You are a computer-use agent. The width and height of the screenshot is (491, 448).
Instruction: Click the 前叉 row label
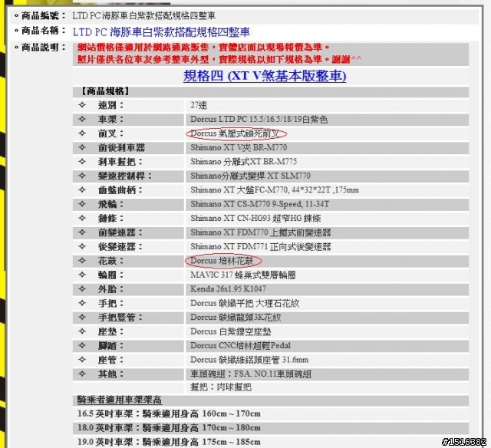[x=110, y=133]
